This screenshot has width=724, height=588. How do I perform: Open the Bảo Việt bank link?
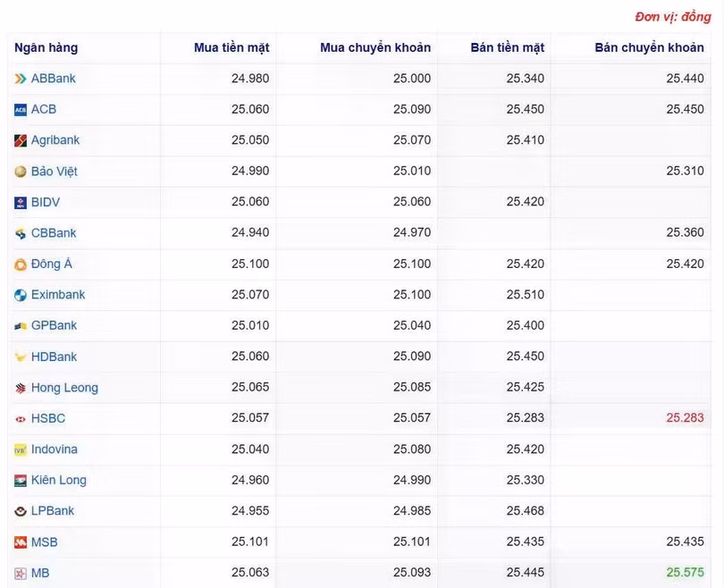(55, 172)
